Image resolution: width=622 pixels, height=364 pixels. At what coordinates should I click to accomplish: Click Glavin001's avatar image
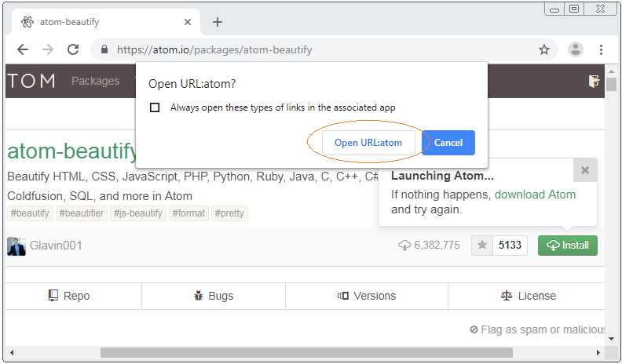pos(16,246)
